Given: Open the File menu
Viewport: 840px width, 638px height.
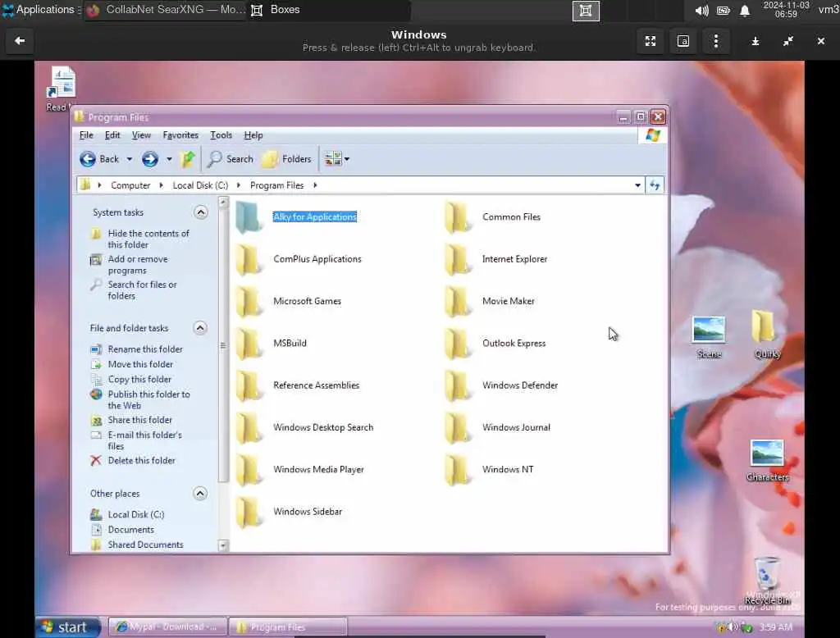Looking at the screenshot, I should point(86,135).
